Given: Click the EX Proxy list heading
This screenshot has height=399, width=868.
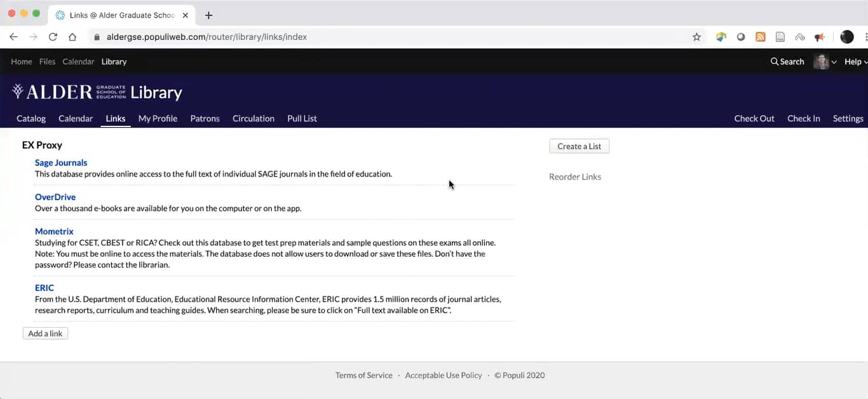Looking at the screenshot, I should pos(42,145).
